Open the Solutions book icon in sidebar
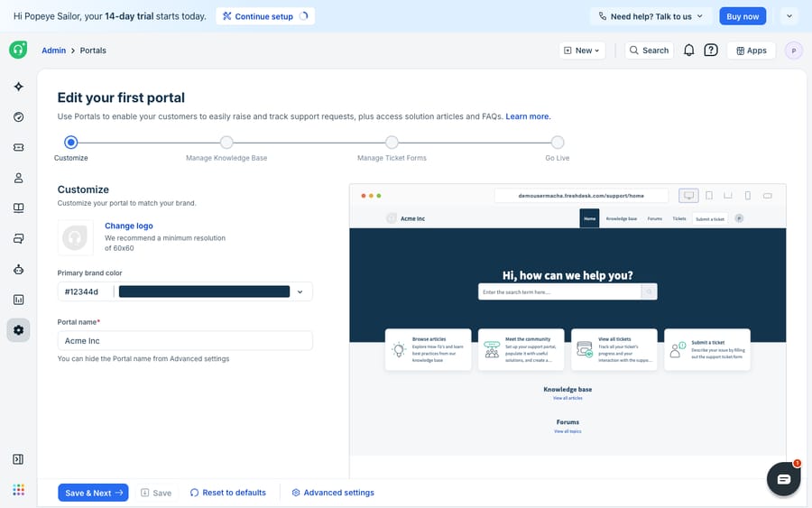Image resolution: width=812 pixels, height=508 pixels. pos(19,208)
